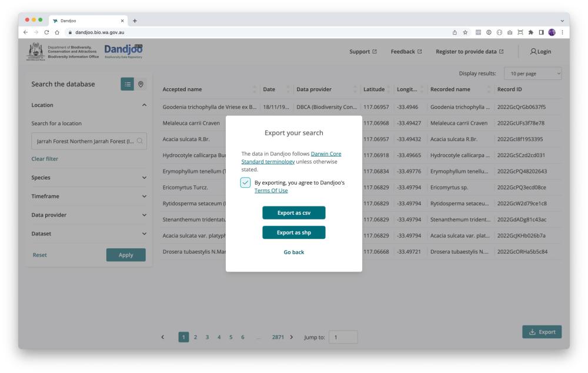588x373 pixels.
Task: Expand the Species filter section
Action: coord(145,178)
